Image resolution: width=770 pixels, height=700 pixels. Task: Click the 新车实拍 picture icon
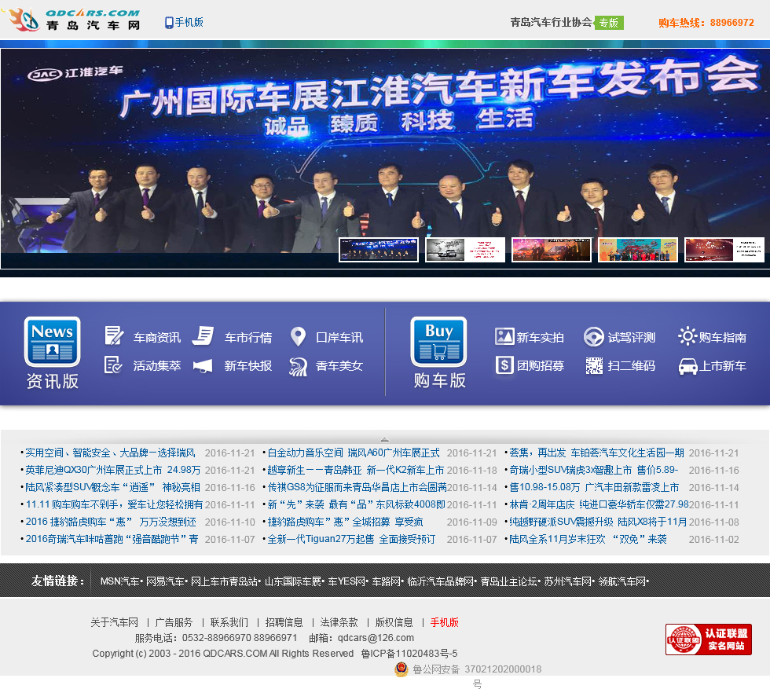(x=504, y=337)
